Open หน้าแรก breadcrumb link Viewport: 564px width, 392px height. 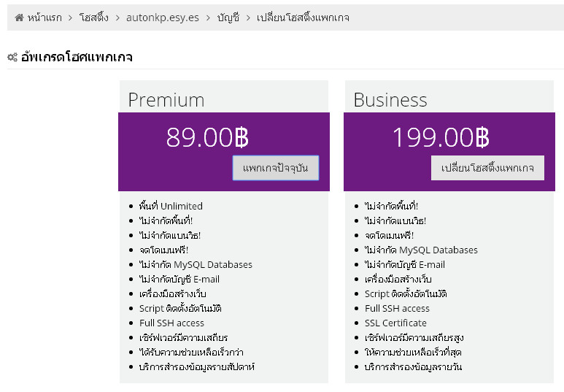(45, 17)
